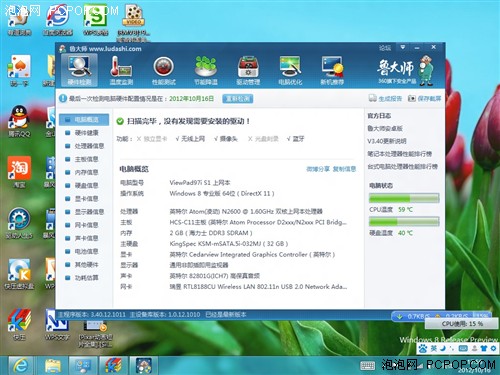Select 电脑概览 in the sidebar
This screenshot has height=375, width=500.
[x=84, y=119]
